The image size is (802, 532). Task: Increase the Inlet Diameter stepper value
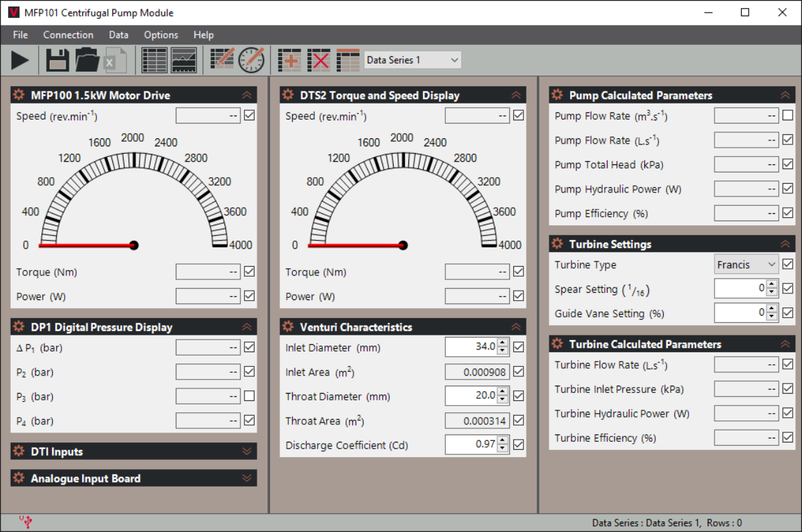tap(503, 343)
